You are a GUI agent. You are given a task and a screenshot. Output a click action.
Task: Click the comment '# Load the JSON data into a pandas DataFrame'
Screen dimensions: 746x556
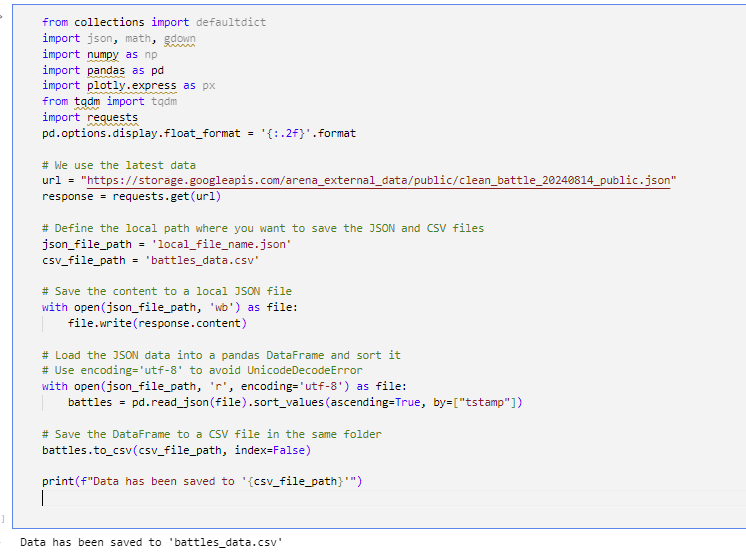(221, 355)
